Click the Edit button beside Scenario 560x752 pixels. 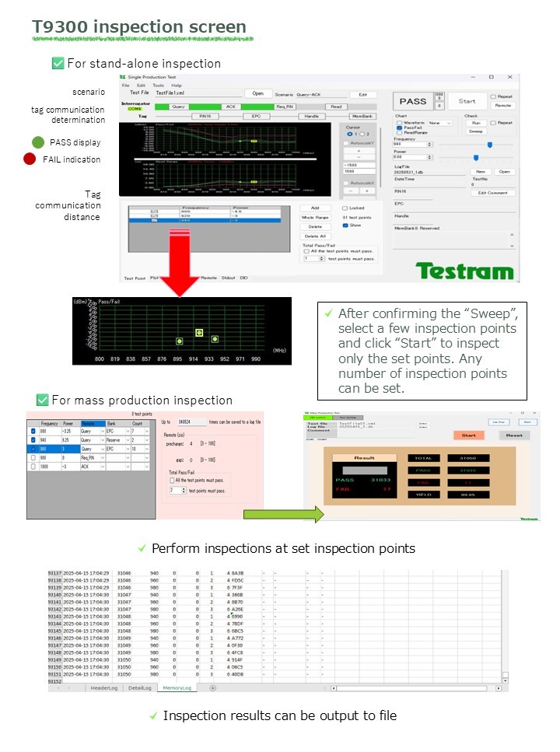click(x=363, y=94)
